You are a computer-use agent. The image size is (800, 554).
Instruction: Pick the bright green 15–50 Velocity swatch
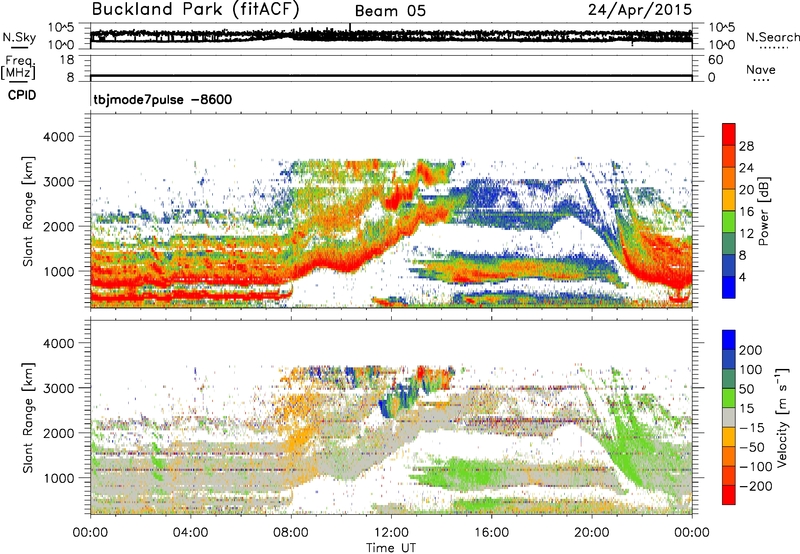[x=729, y=398]
